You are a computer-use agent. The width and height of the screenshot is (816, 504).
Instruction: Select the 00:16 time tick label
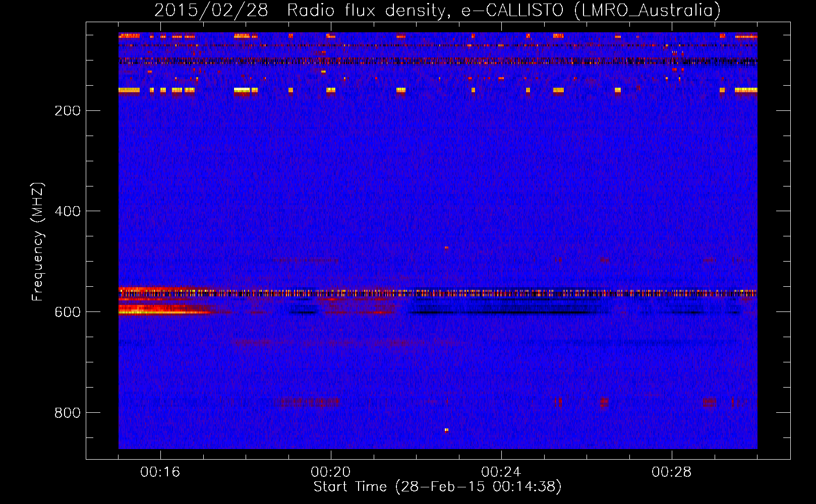tap(160, 472)
